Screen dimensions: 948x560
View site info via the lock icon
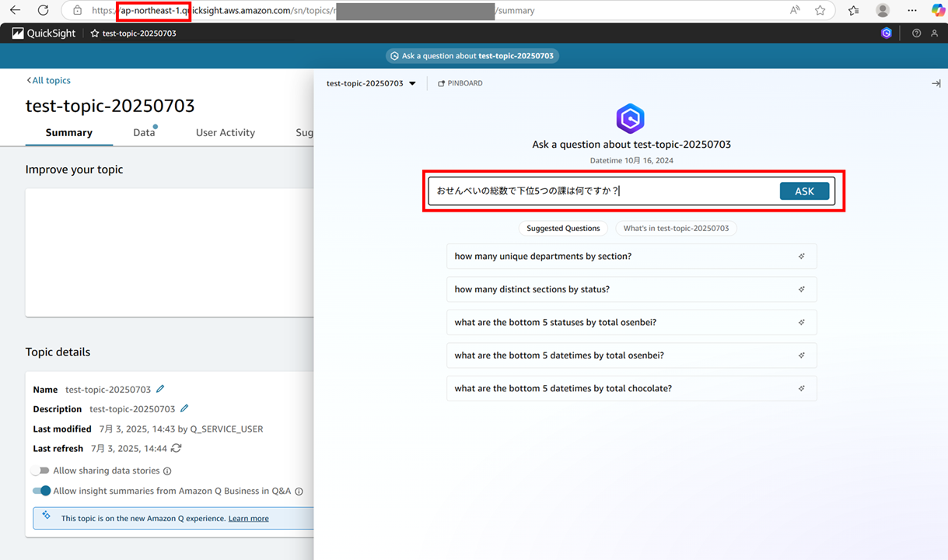point(77,10)
